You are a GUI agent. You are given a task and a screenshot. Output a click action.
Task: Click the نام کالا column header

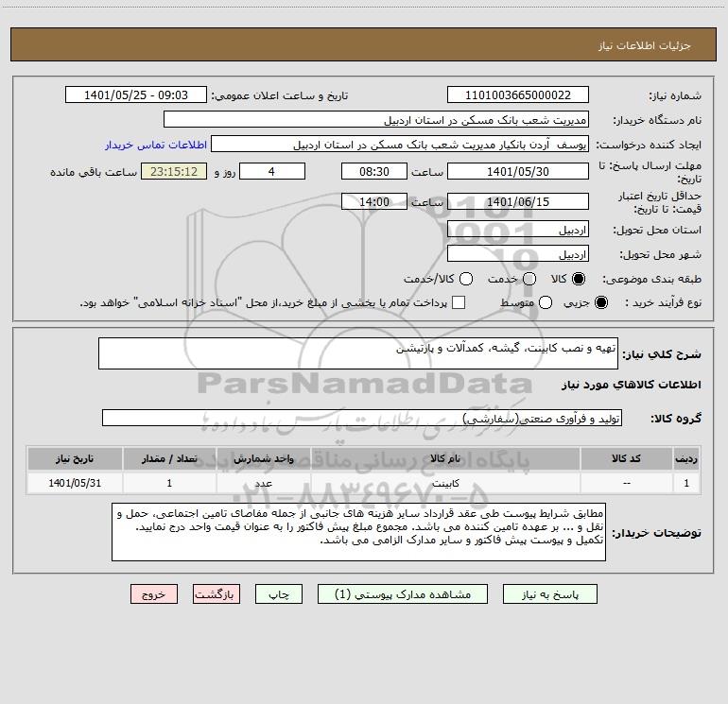tap(445, 458)
